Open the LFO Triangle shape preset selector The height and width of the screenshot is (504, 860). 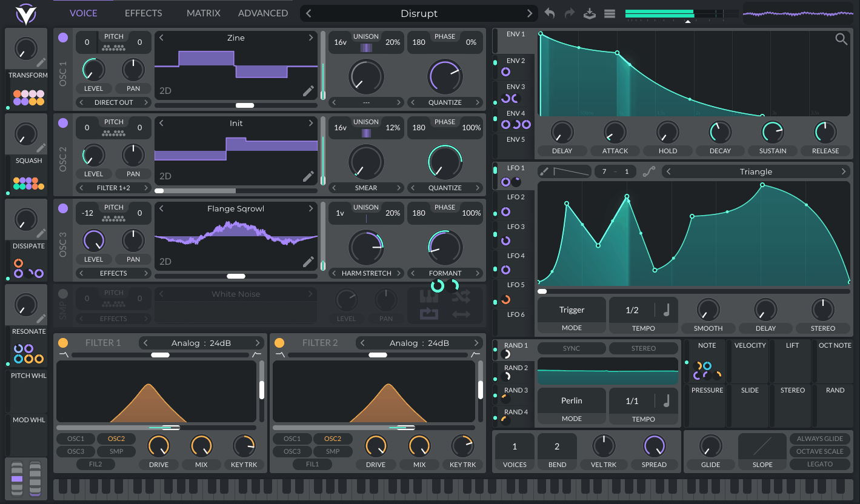pyautogui.click(x=756, y=172)
